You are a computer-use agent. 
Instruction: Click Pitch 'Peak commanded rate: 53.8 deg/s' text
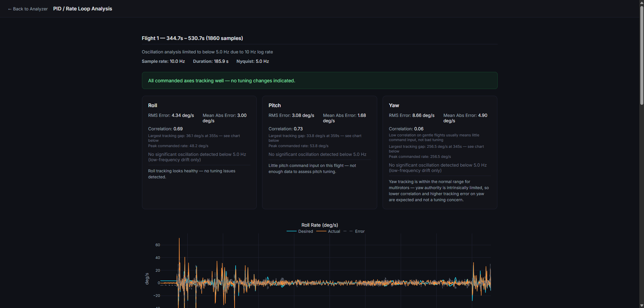point(298,146)
